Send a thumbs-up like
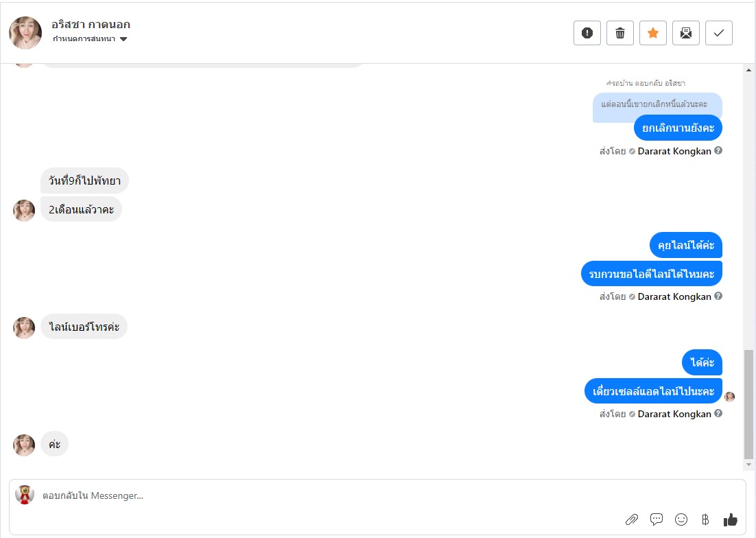This screenshot has width=756, height=538. point(730,519)
